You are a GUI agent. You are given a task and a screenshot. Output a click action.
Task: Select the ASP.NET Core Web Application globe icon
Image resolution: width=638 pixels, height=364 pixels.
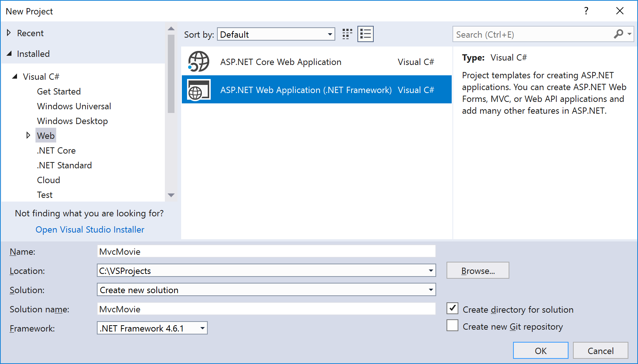coord(198,61)
